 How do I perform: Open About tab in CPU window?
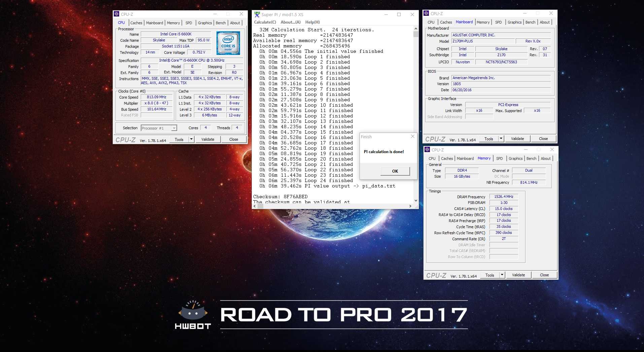point(235,23)
